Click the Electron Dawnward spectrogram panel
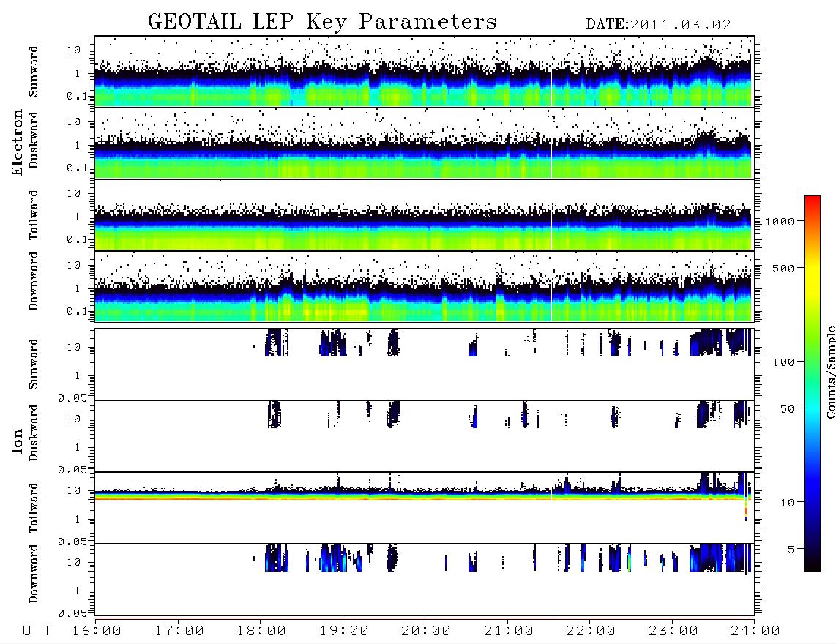Screen dimensions: 836x644 (425, 287)
